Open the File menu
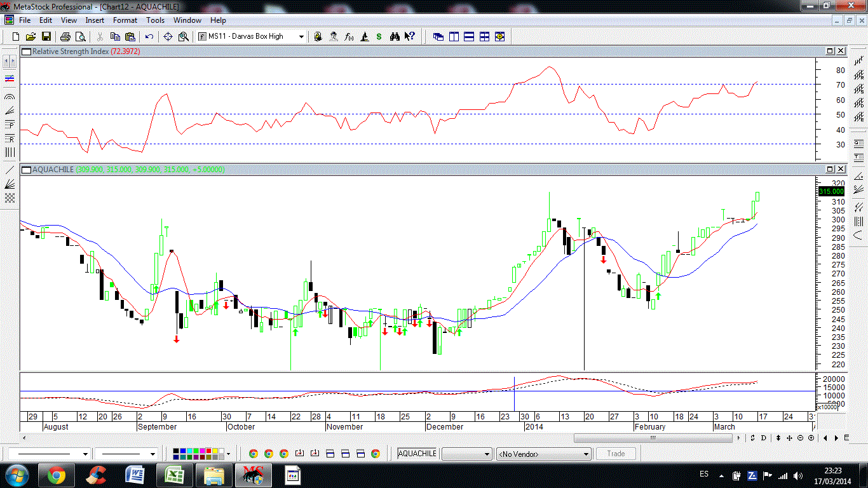 click(25, 20)
